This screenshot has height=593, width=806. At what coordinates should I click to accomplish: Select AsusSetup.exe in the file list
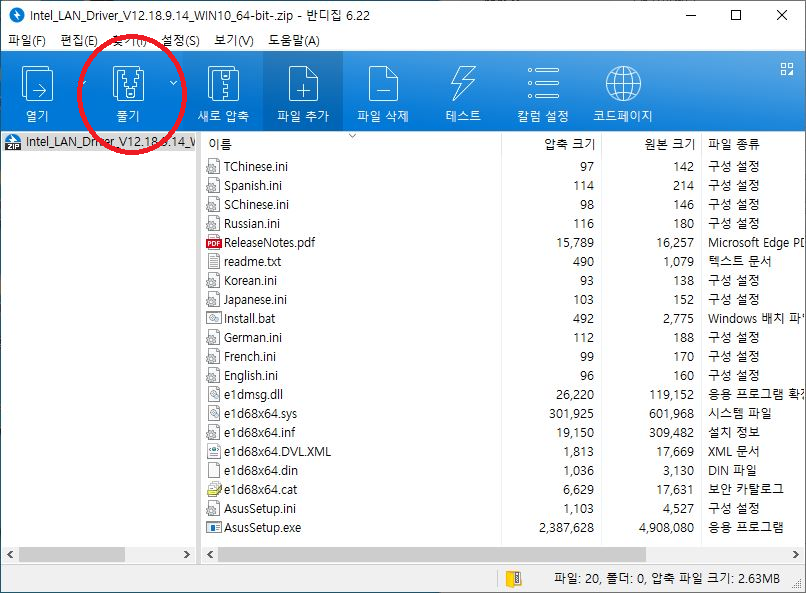(x=262, y=527)
